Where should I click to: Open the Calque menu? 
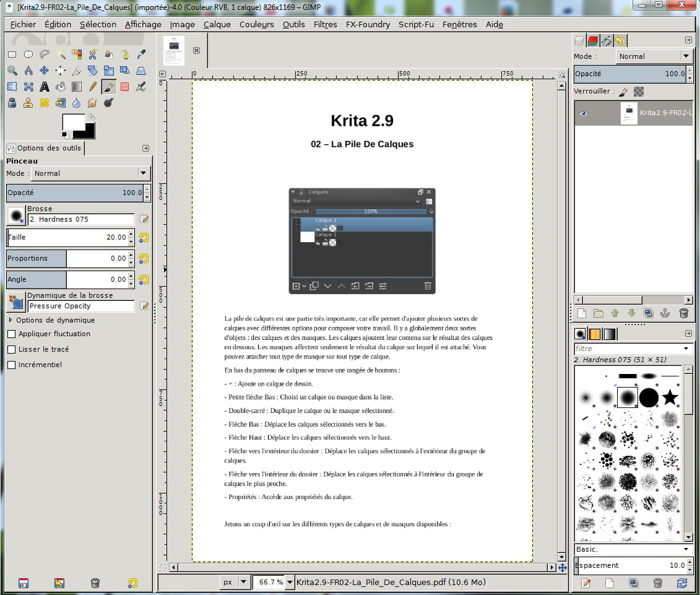(217, 24)
